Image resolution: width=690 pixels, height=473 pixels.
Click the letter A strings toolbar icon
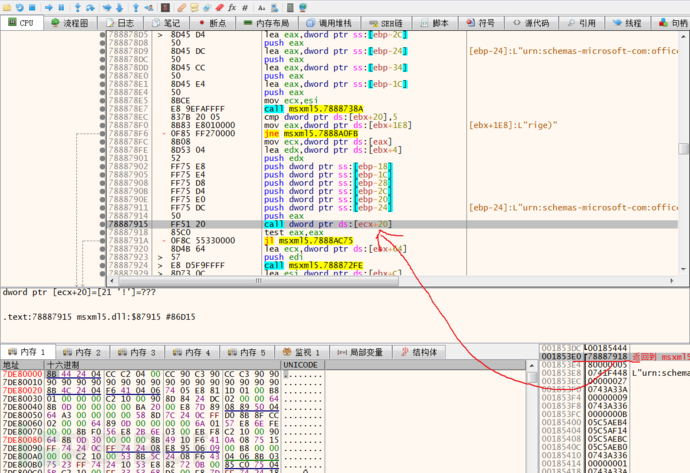[x=261, y=7]
